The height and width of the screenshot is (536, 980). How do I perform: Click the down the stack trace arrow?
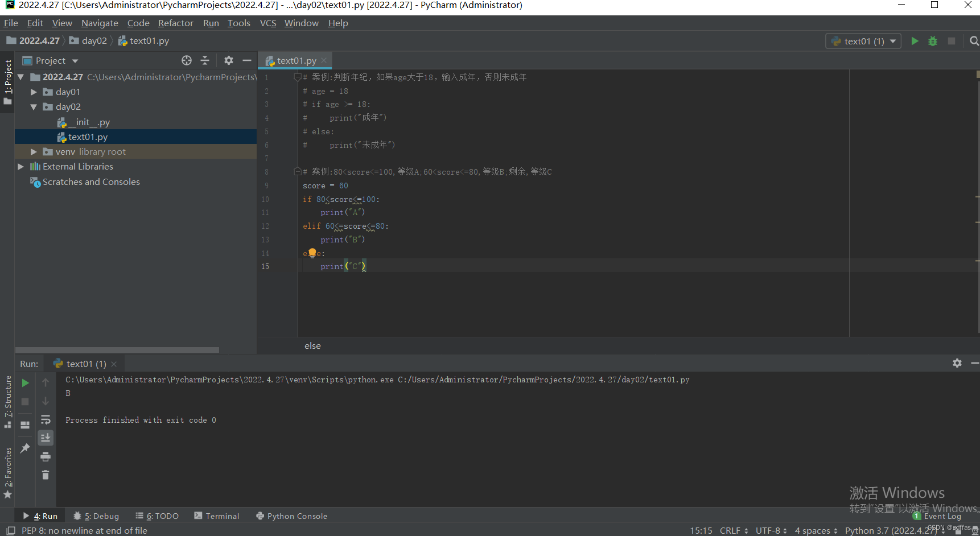(46, 402)
